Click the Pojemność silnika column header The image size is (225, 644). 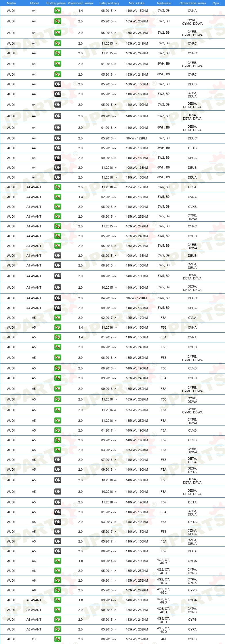click(x=80, y=3)
